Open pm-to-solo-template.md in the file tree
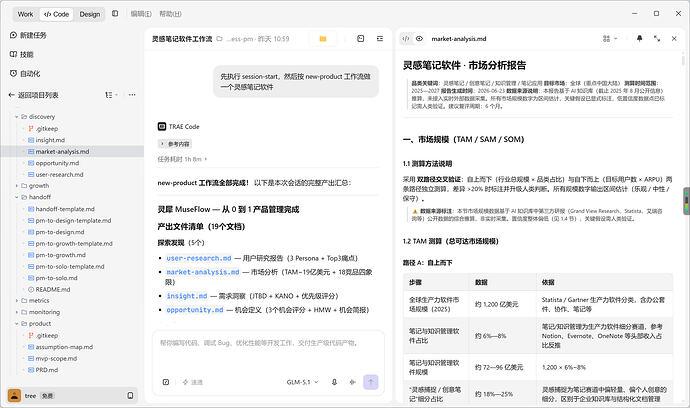Image resolution: width=690 pixels, height=408 pixels. tap(70, 266)
